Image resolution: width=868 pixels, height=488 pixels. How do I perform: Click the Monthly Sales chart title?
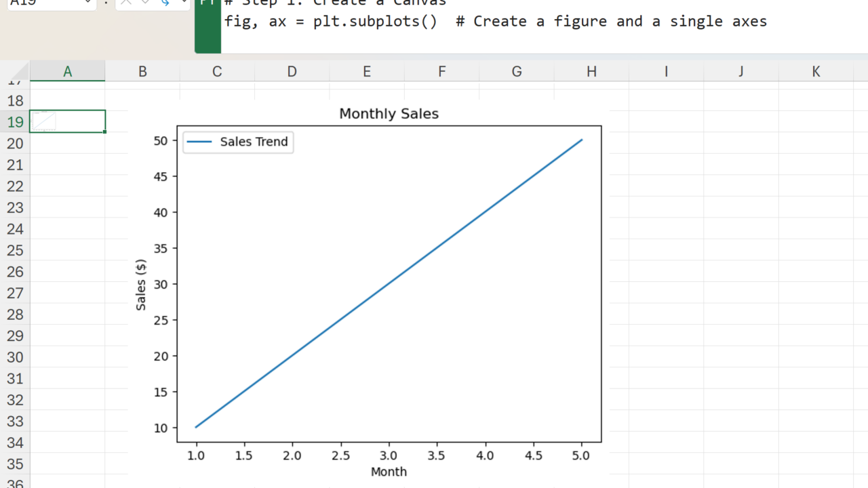point(389,114)
